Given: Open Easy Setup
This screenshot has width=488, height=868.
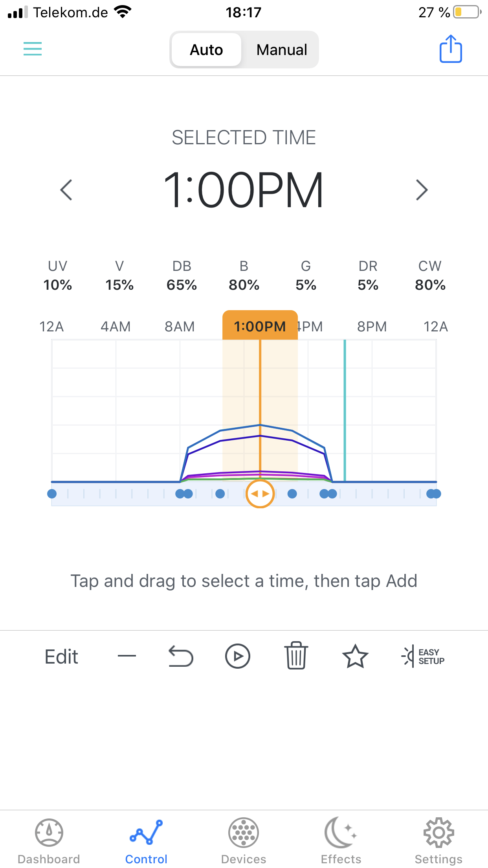Looking at the screenshot, I should 423,656.
